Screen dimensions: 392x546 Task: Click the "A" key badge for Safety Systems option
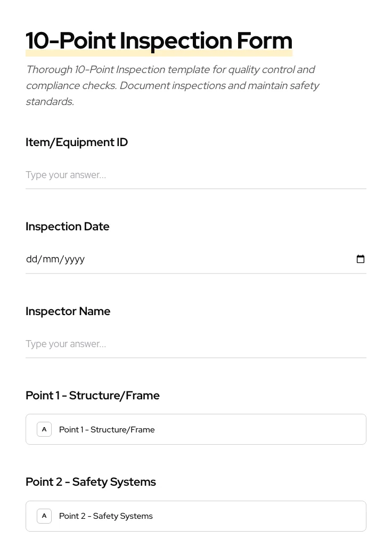pos(44,516)
